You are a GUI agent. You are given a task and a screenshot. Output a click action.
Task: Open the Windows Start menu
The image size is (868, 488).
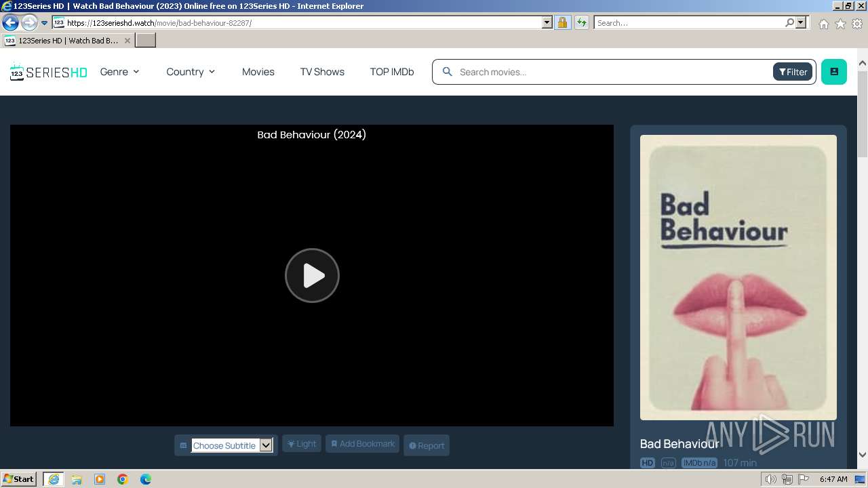[19, 479]
